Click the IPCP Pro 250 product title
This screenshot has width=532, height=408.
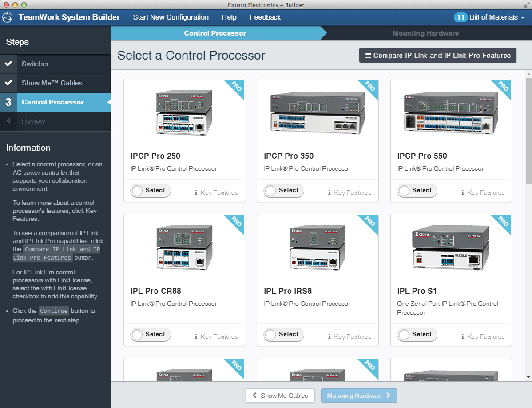click(x=155, y=156)
